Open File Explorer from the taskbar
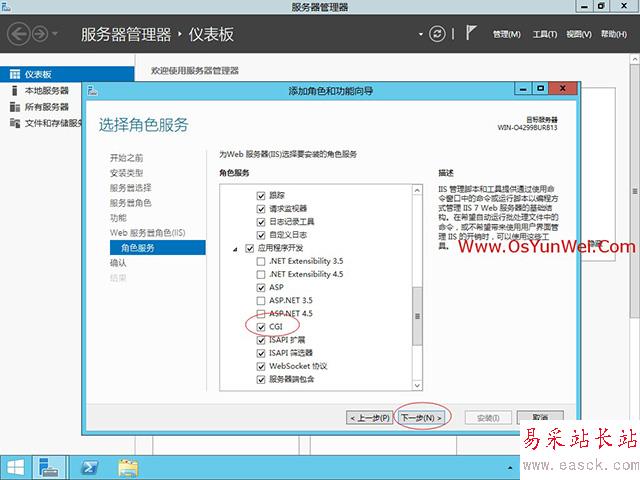Viewport: 640px width, 480px height. (x=128, y=468)
